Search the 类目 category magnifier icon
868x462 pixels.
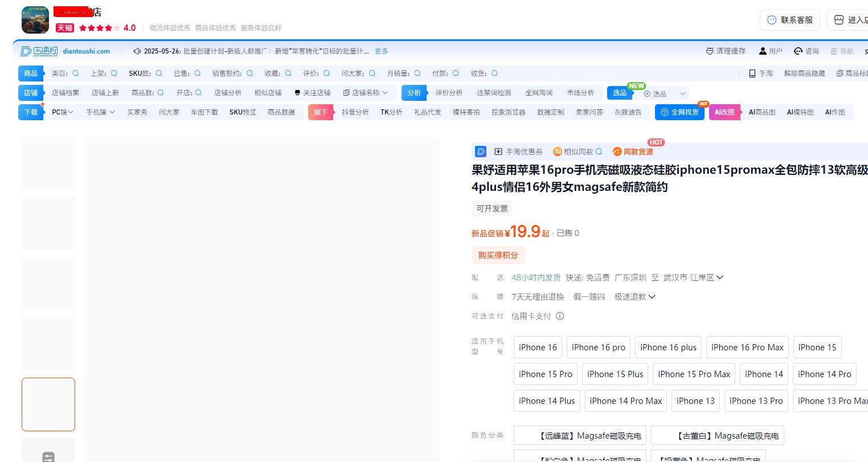75,73
